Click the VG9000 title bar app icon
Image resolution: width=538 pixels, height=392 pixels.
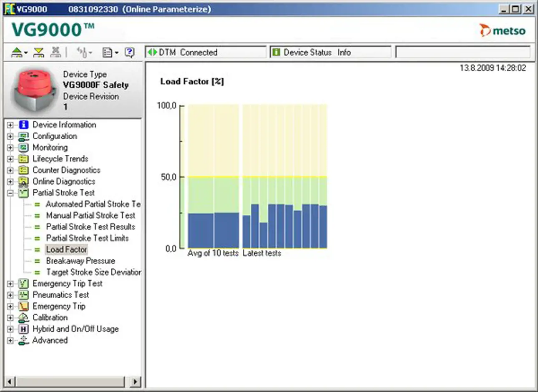pyautogui.click(x=10, y=9)
